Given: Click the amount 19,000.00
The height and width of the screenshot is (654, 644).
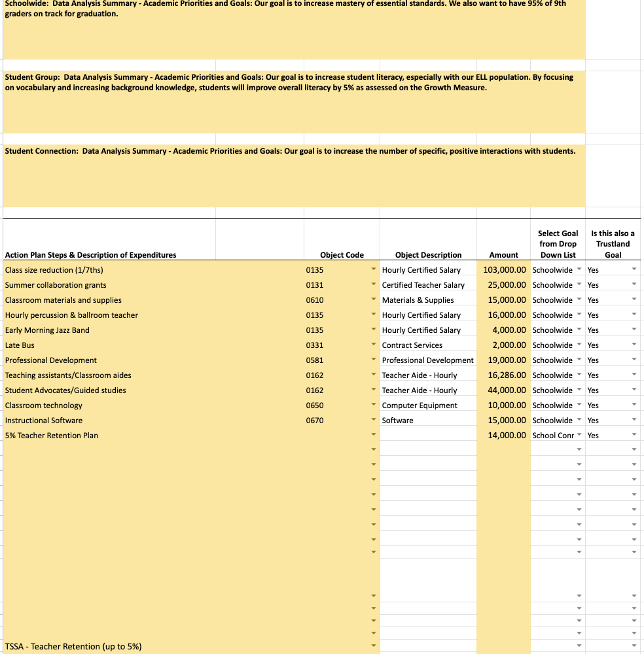Looking at the screenshot, I should tap(507, 360).
